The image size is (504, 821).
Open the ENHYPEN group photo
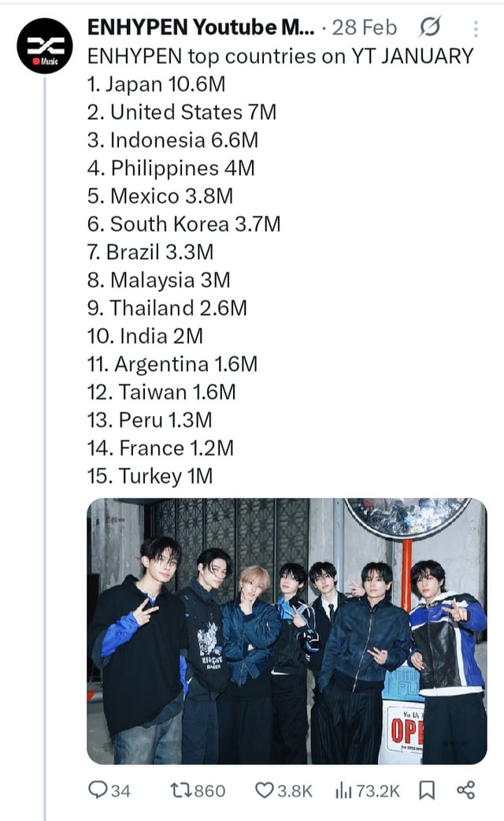click(287, 630)
